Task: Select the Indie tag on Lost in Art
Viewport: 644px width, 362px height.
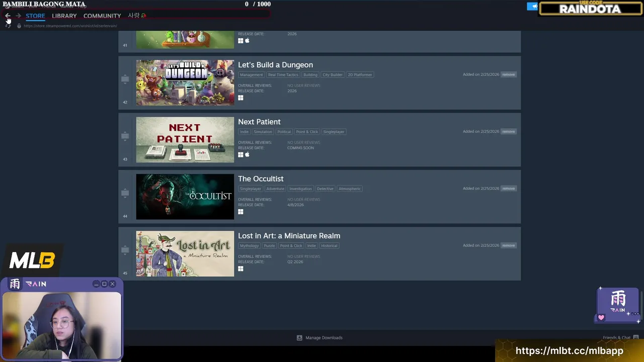Action: 311,246
